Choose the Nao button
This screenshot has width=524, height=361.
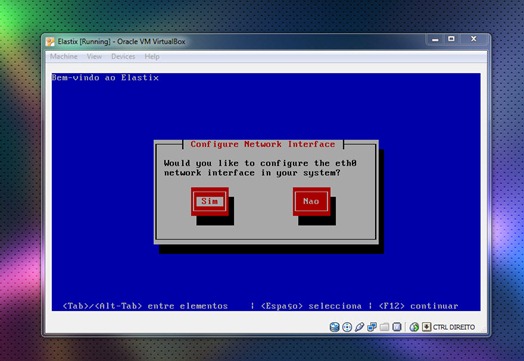[x=311, y=201]
